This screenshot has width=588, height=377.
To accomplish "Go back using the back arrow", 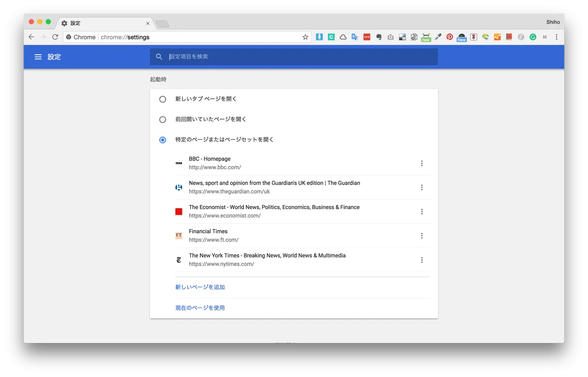I will [x=31, y=37].
